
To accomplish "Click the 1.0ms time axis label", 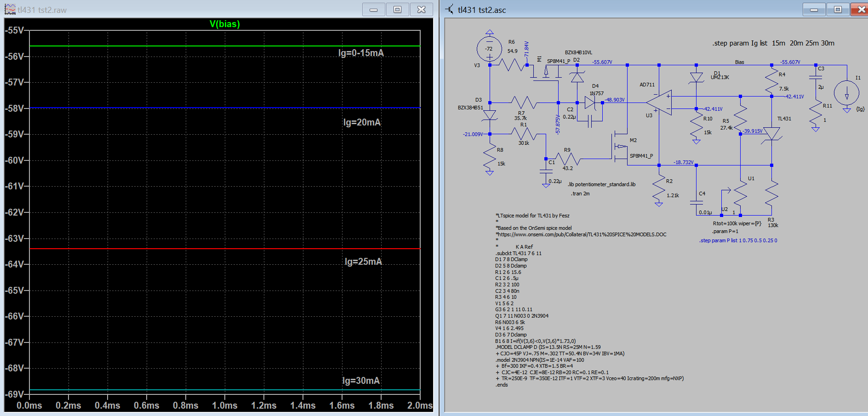I will (225, 405).
